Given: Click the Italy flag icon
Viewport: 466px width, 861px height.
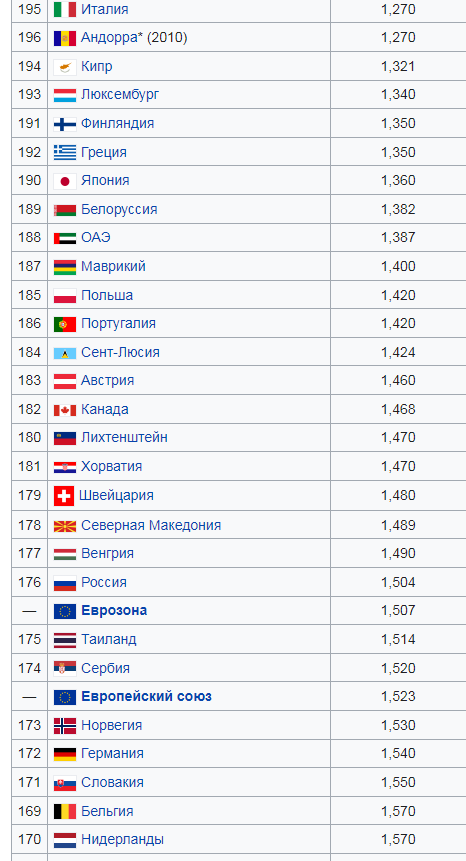Looking at the screenshot, I should (x=65, y=9).
